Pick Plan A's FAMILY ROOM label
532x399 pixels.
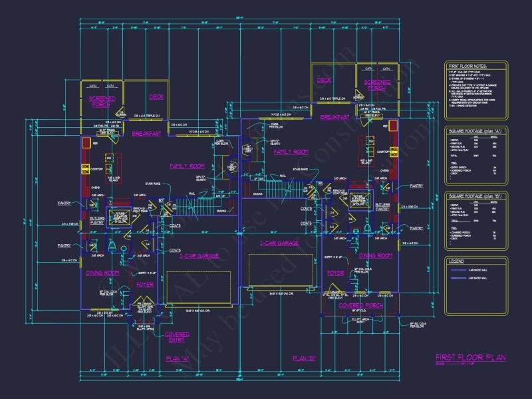[187, 166]
